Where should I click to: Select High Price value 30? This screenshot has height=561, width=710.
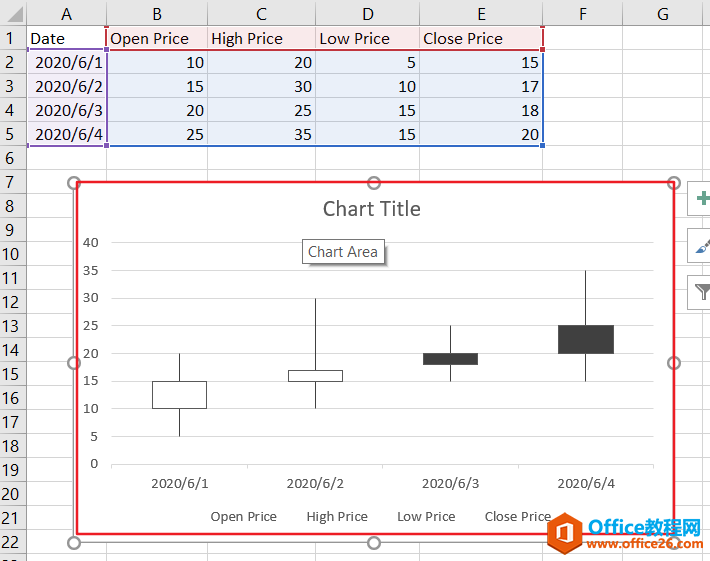point(261,86)
